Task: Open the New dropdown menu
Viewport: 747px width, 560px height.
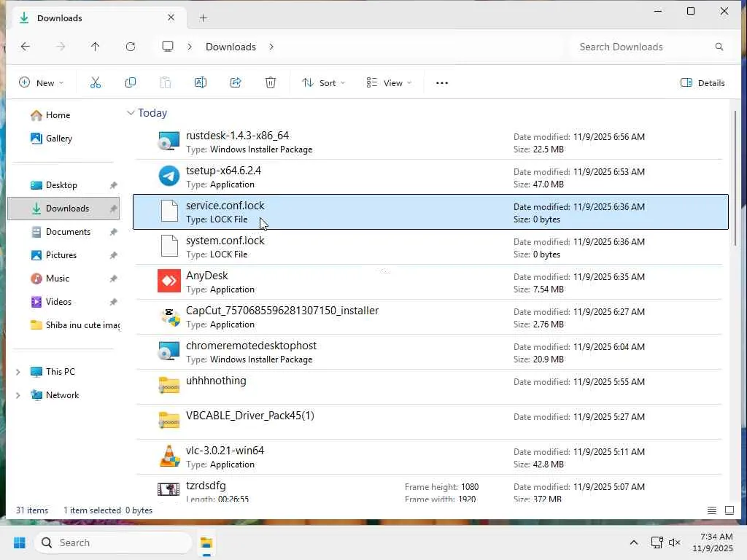Action: [x=41, y=83]
